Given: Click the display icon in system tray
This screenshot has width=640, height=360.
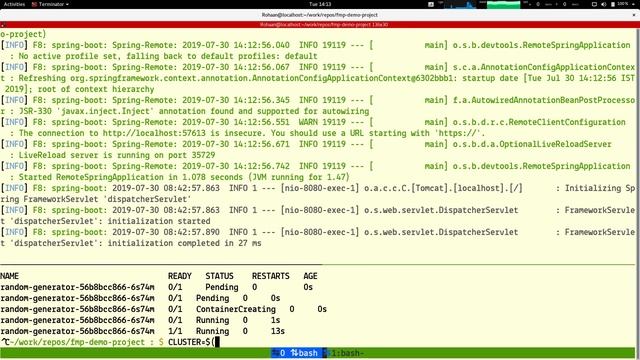Looking at the screenshot, I should point(594,4).
